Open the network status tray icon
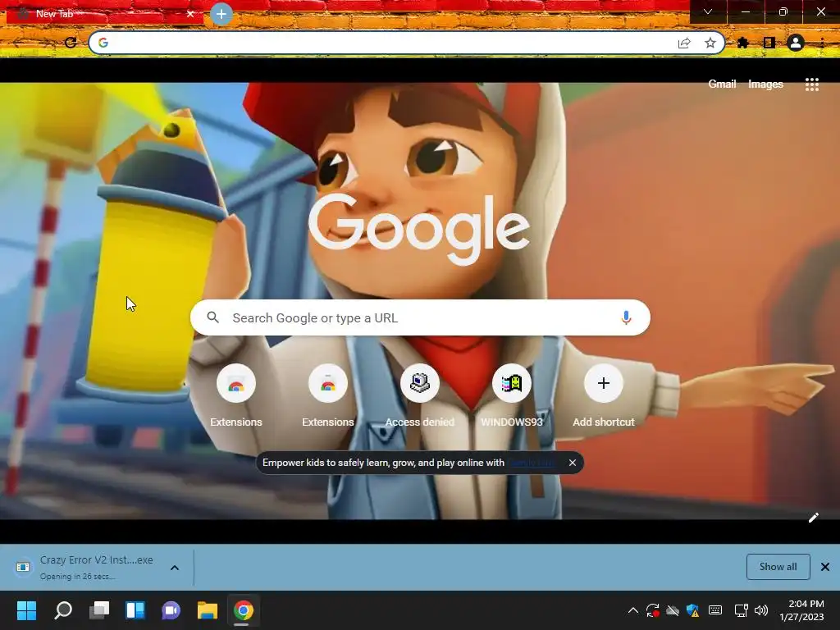Screen dimensions: 840x630 pyautogui.click(x=741, y=610)
